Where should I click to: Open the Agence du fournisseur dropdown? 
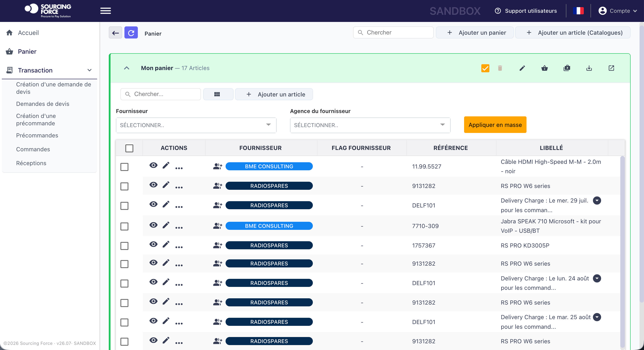(x=370, y=125)
